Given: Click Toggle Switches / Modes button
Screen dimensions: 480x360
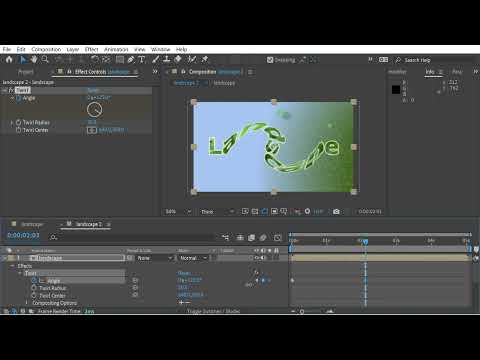Looking at the screenshot, I should 213,311.
